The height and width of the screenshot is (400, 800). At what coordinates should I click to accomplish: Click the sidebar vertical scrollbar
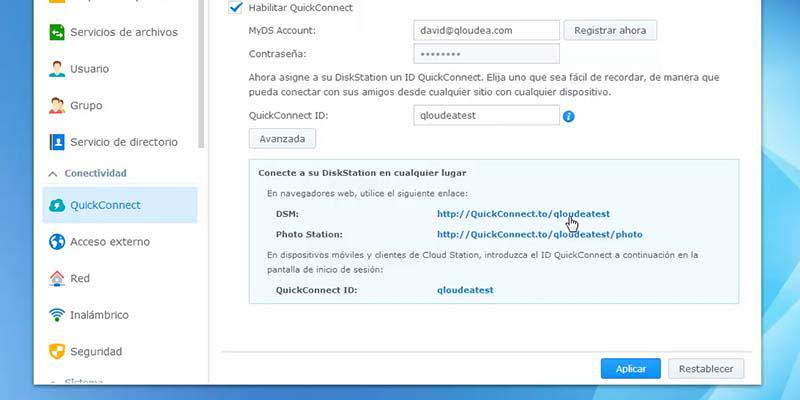[201, 74]
